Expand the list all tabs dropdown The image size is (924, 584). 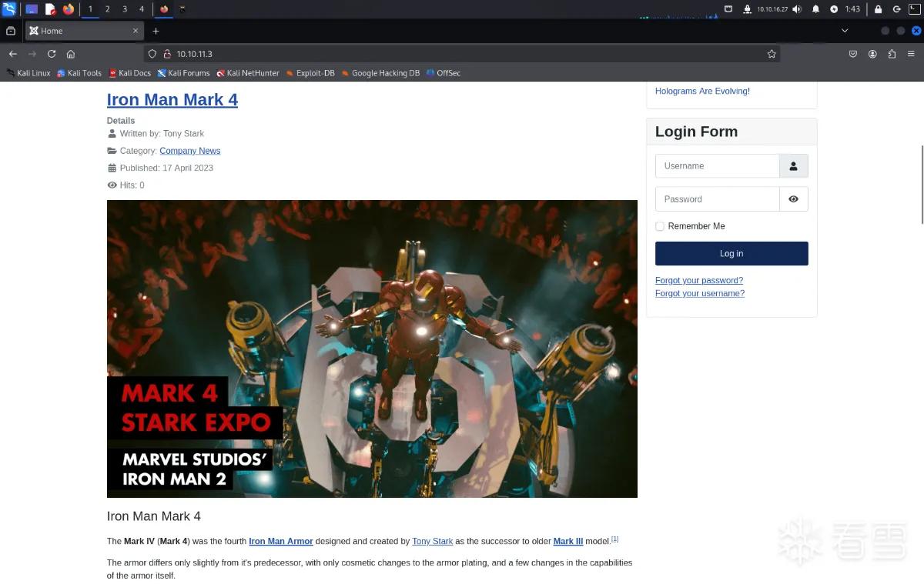click(x=845, y=31)
